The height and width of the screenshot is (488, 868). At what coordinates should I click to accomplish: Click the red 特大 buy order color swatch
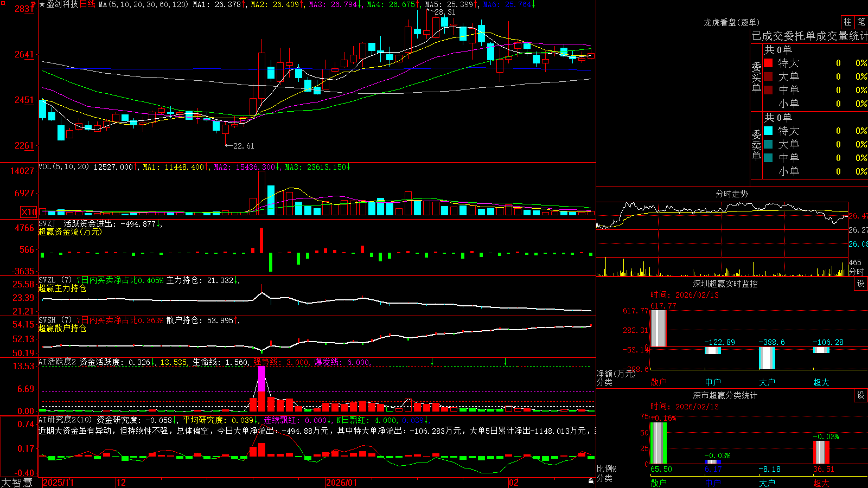(x=768, y=63)
